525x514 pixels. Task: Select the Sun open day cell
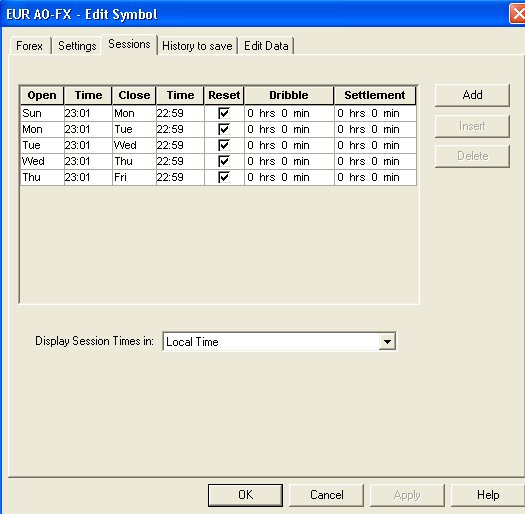[42, 113]
